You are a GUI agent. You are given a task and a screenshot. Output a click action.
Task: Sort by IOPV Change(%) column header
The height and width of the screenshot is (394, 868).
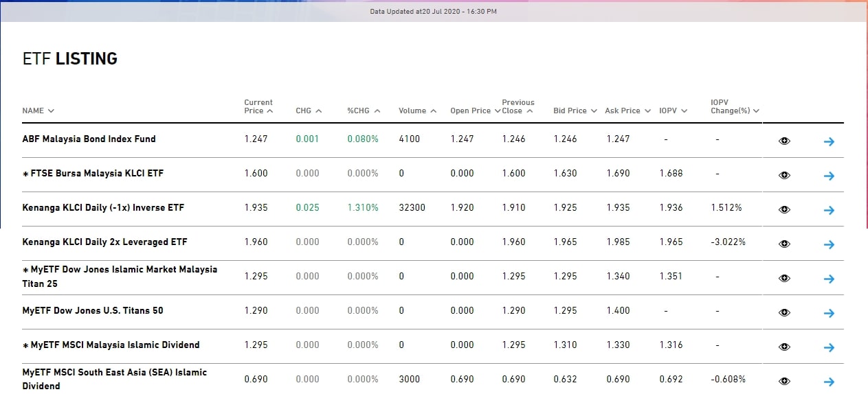tap(735, 106)
